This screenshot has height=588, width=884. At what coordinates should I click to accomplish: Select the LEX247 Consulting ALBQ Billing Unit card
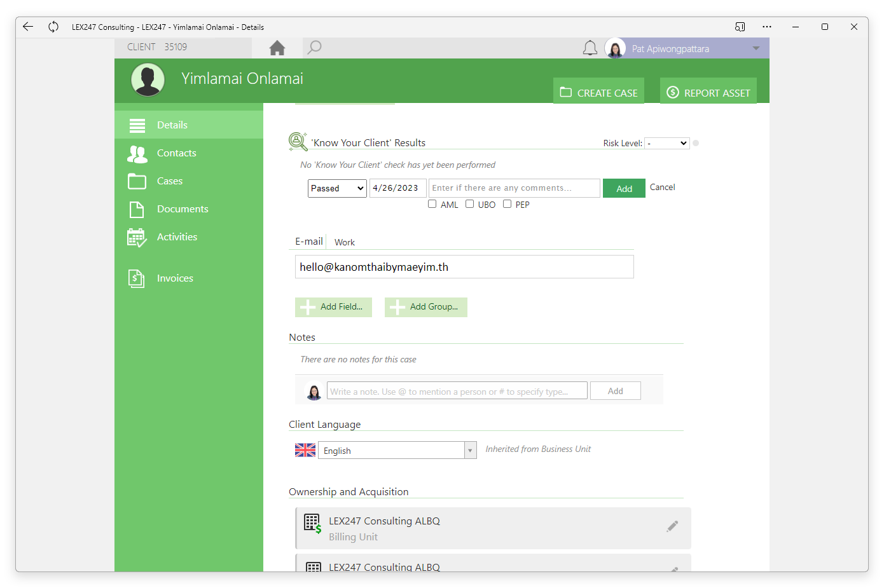tap(493, 528)
